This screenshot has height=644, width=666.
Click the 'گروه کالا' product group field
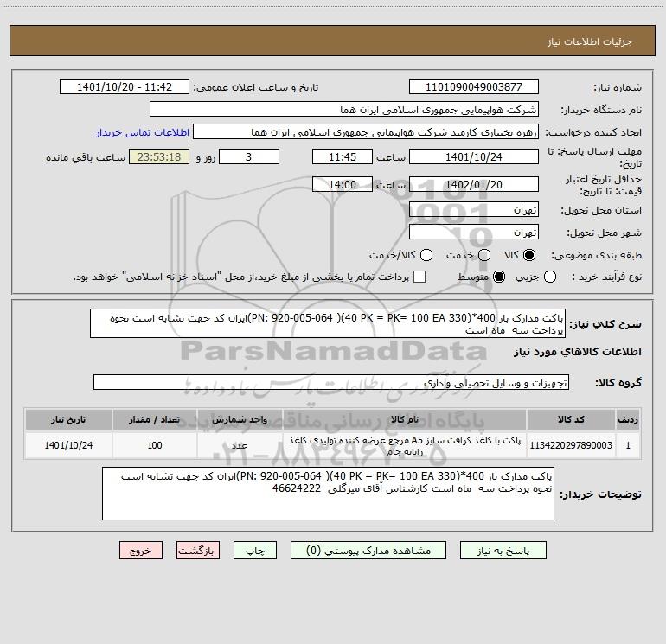tap(330, 382)
